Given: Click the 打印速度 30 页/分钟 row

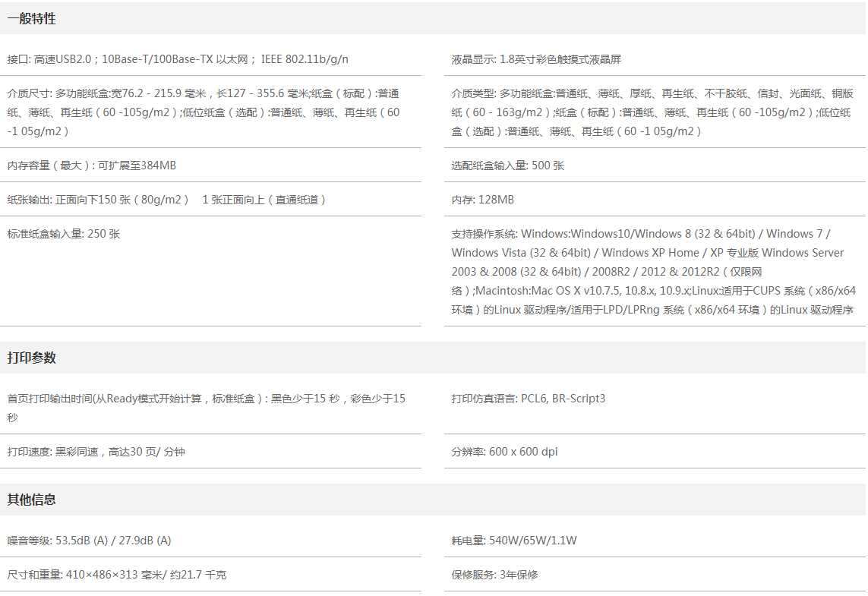Looking at the screenshot, I should coord(96,452).
